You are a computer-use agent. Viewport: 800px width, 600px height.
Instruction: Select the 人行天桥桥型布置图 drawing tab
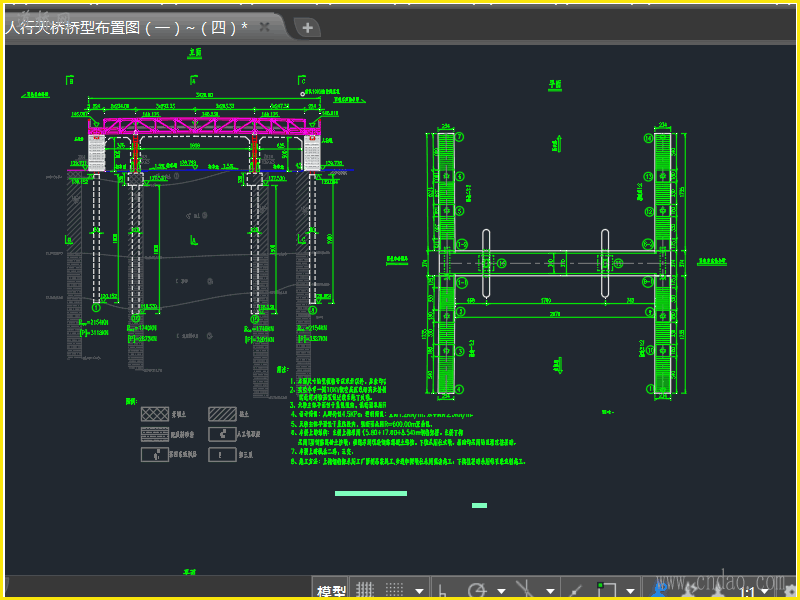(125, 28)
